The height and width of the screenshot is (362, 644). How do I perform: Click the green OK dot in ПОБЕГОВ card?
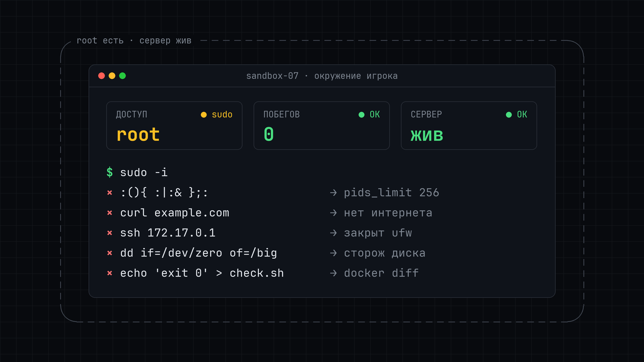361,115
